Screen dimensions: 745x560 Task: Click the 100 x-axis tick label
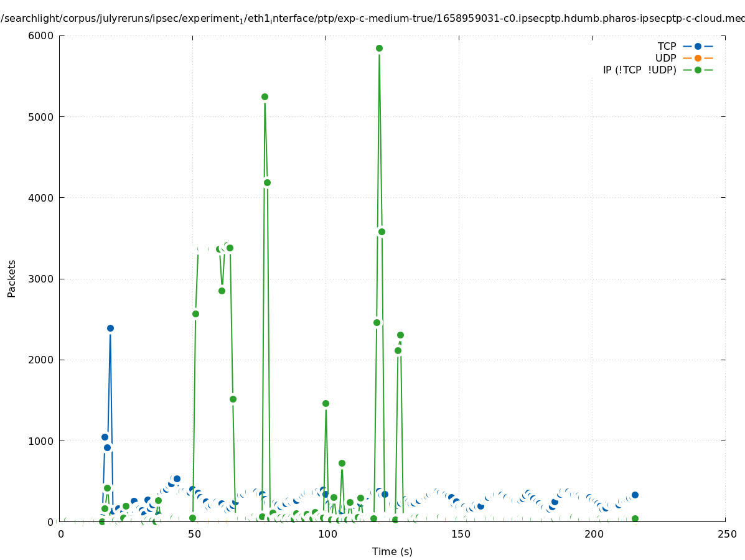coord(326,534)
